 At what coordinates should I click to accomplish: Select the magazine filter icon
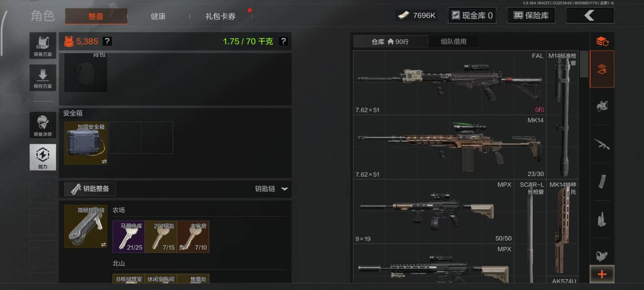tap(602, 182)
